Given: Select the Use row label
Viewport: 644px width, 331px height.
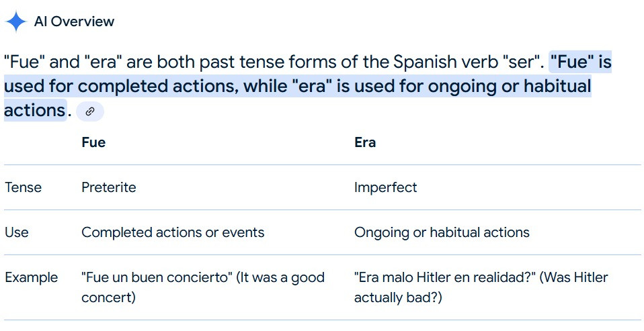Looking at the screenshot, I should [x=17, y=232].
